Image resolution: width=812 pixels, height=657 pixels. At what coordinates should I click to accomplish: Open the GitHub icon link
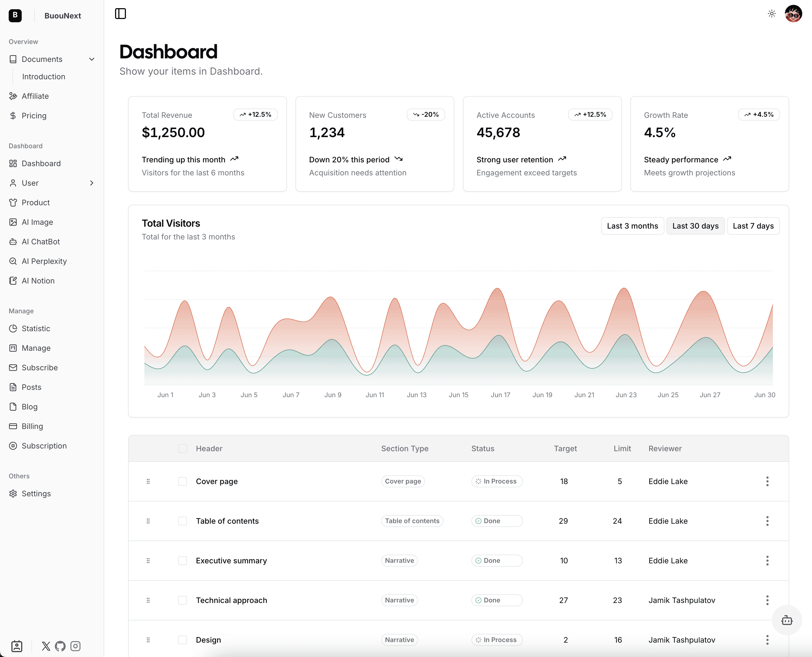coord(60,646)
